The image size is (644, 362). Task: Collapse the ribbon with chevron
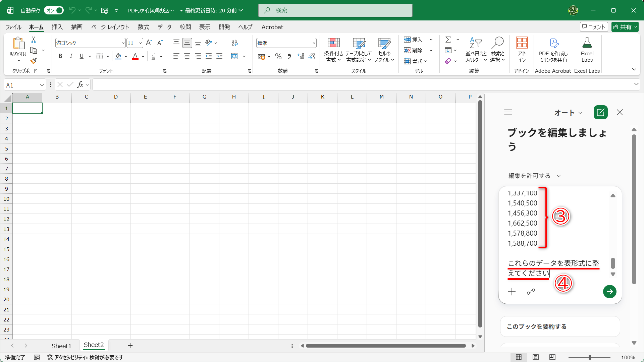(x=634, y=69)
